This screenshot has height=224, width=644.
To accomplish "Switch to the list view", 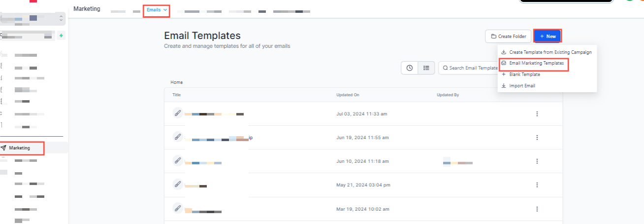I will click(x=426, y=68).
